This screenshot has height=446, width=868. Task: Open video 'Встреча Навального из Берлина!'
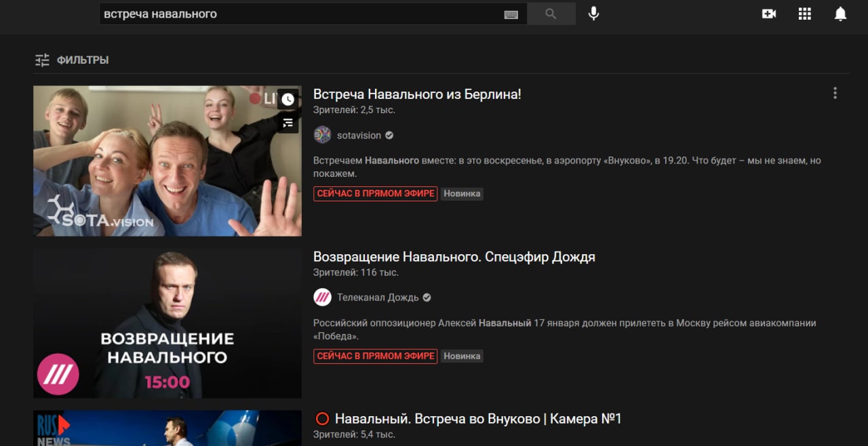pos(417,94)
